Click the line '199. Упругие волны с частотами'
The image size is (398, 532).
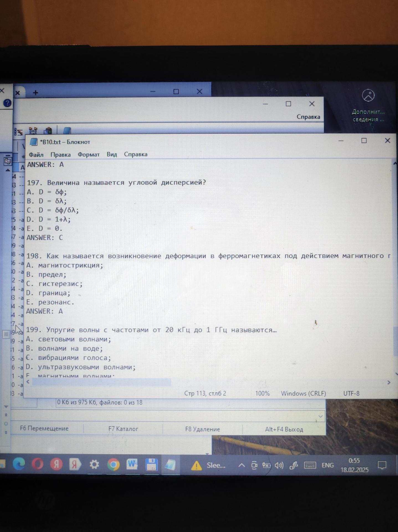point(151,330)
